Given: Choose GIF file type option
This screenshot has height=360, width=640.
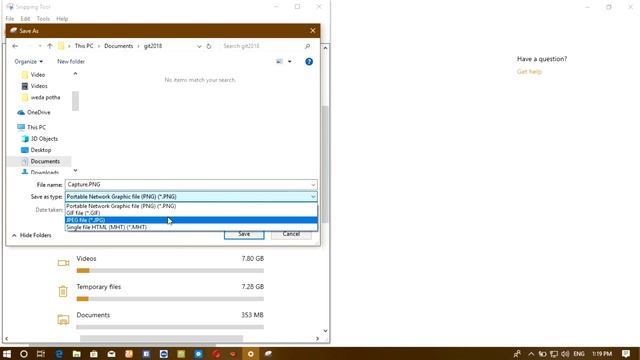Looking at the screenshot, I should click(191, 213).
